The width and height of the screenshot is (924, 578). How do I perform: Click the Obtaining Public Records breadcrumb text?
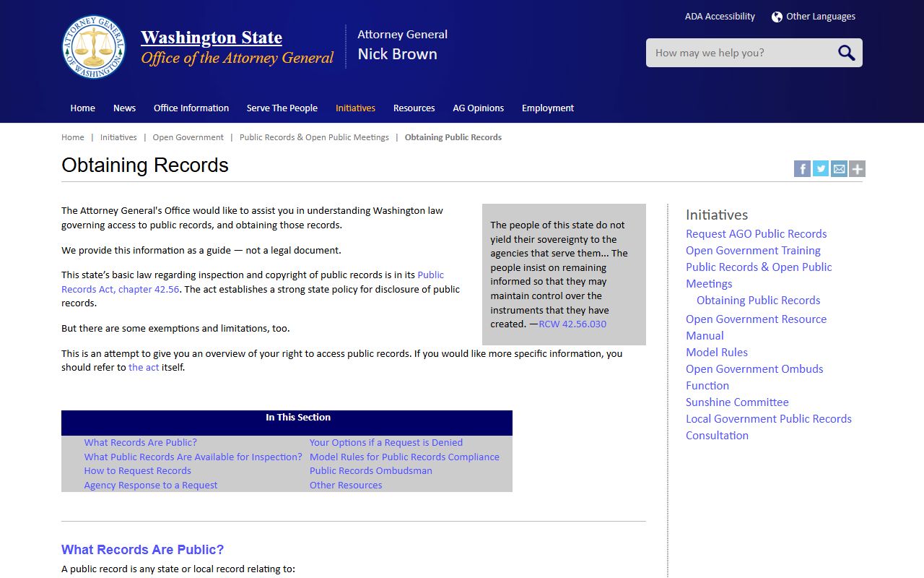point(453,137)
